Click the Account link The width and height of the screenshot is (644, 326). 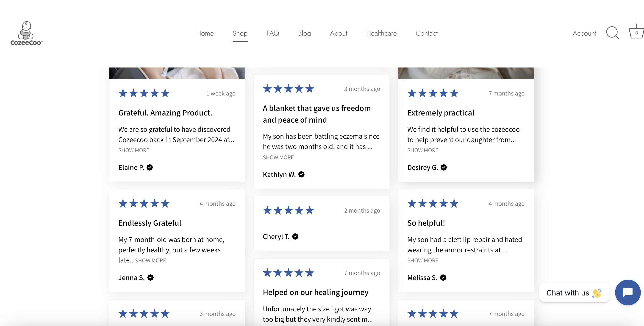[584, 33]
